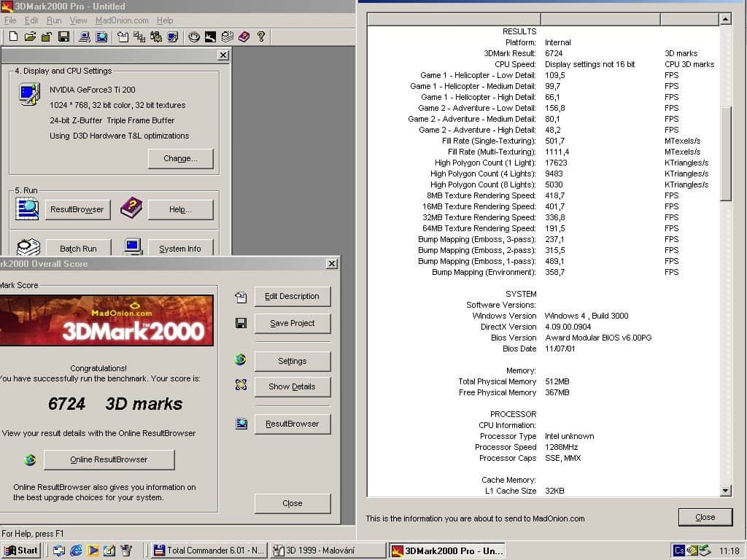The height and width of the screenshot is (560, 747).
Task: Open the Run menu
Action: (x=54, y=20)
